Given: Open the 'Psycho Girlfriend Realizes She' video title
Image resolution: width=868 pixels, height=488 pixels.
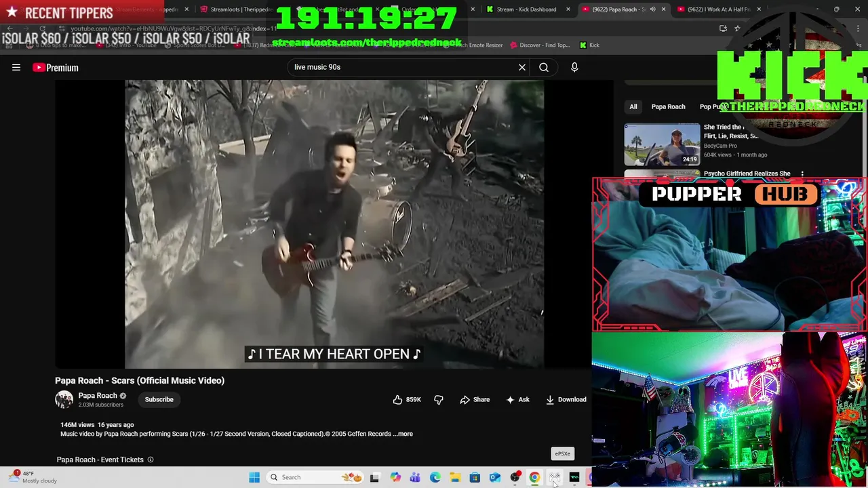Looking at the screenshot, I should (747, 174).
